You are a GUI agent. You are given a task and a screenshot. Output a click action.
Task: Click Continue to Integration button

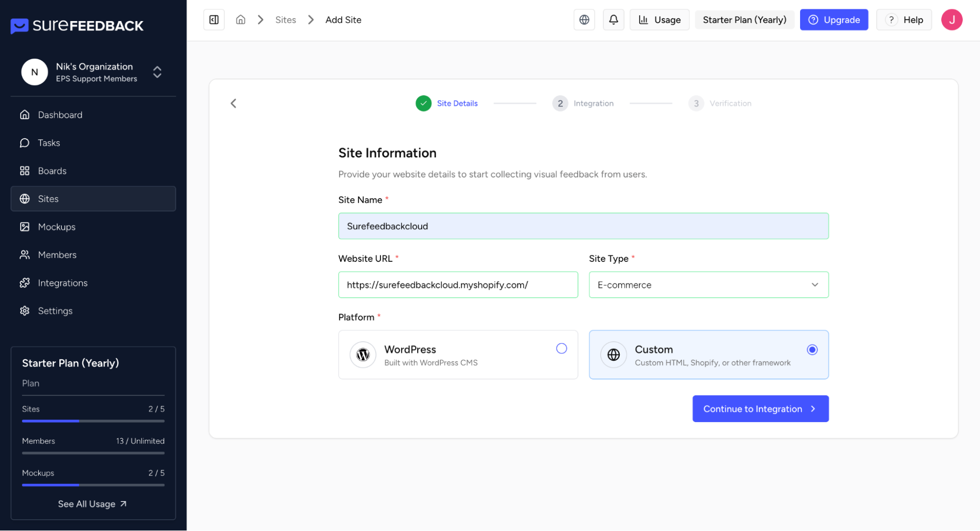point(760,409)
